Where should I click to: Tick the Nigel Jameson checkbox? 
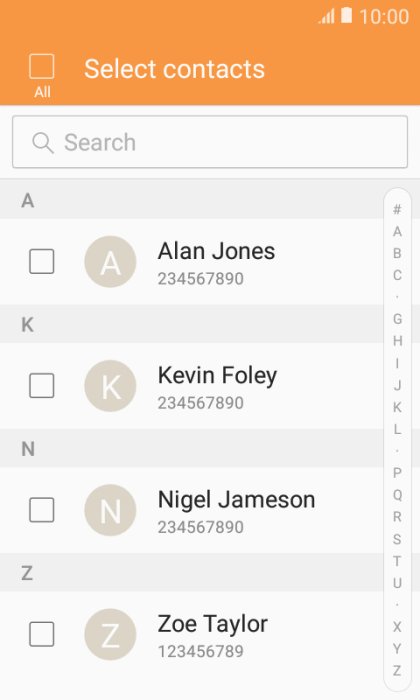point(42,509)
